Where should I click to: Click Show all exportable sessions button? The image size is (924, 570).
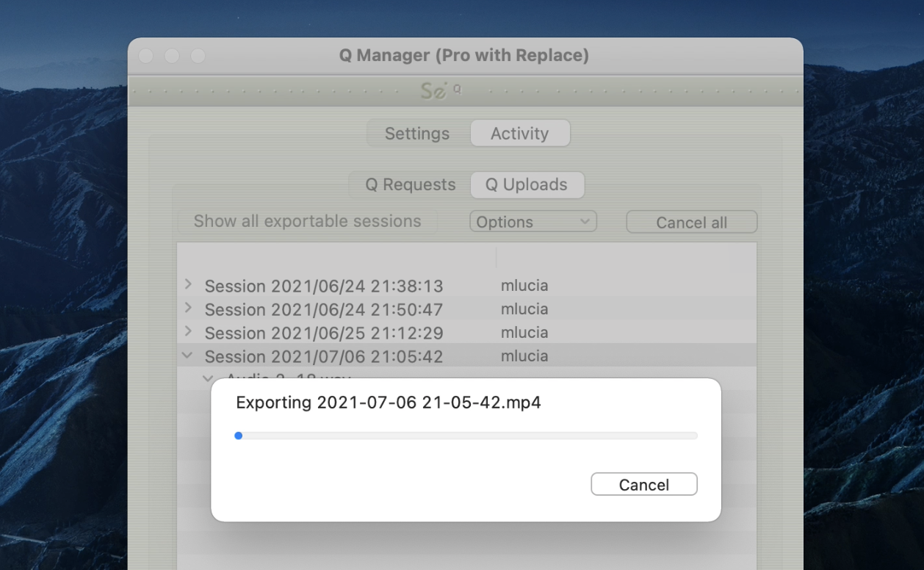click(307, 222)
